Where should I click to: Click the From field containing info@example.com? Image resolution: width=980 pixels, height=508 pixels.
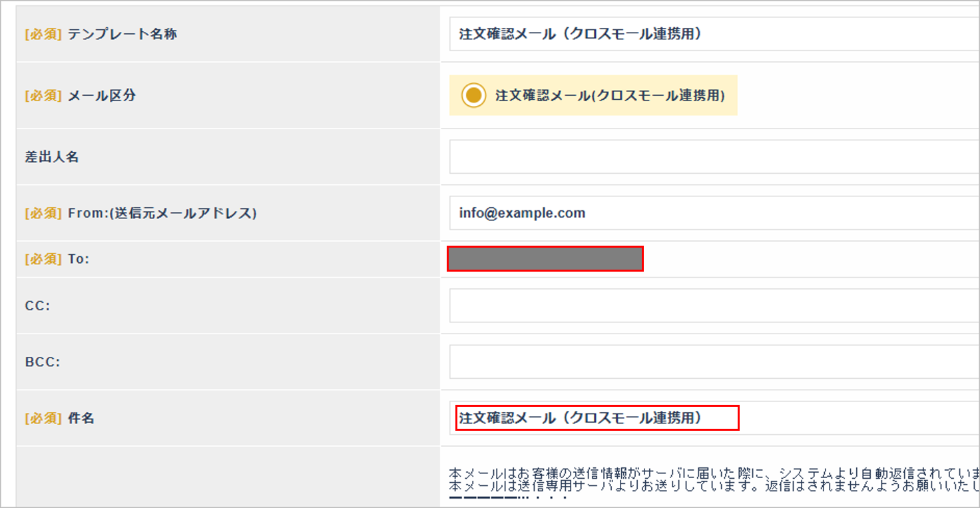[712, 213]
